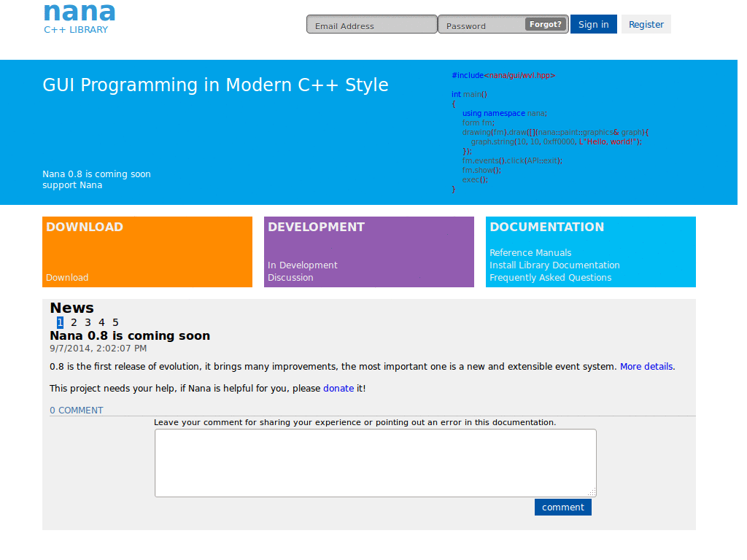This screenshot has width=747, height=560.
Task: Go to news page 2
Action: coord(74,322)
